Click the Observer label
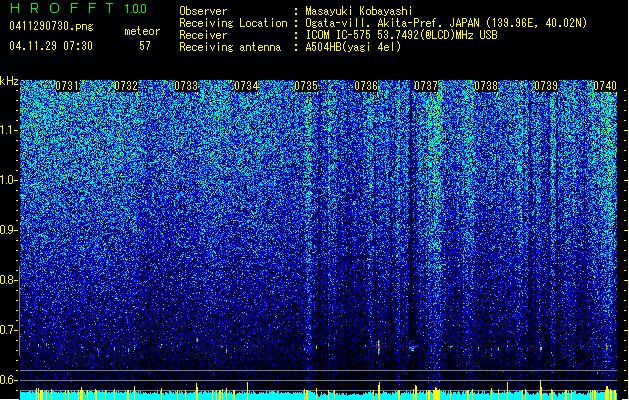This screenshot has width=629, height=400. 203,11
